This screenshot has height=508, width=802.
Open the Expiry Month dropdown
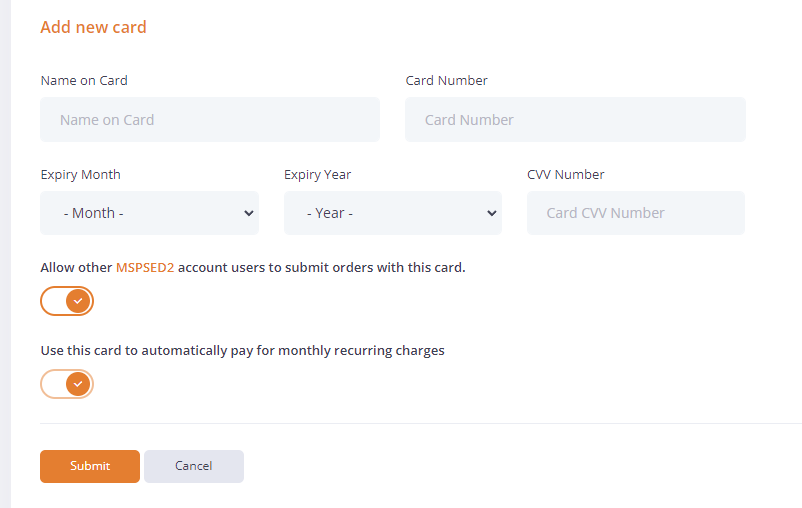click(x=149, y=213)
